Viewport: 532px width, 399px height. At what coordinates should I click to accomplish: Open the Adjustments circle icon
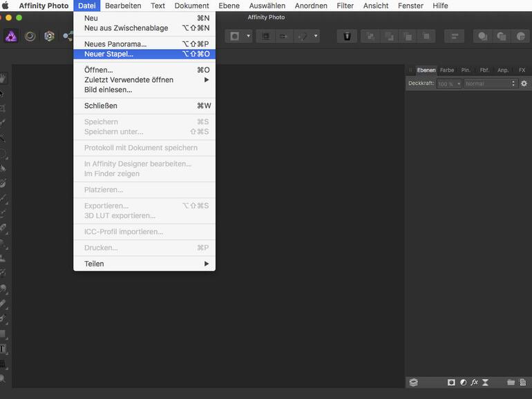point(463,382)
